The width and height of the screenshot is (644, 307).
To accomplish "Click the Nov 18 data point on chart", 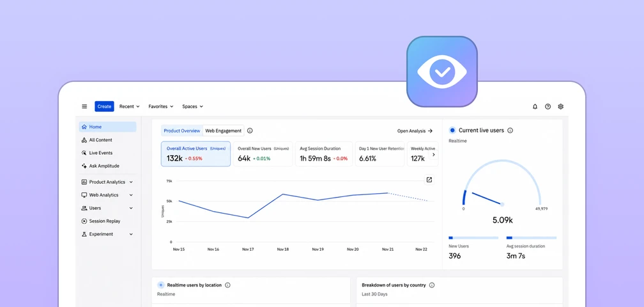I will (283, 194).
